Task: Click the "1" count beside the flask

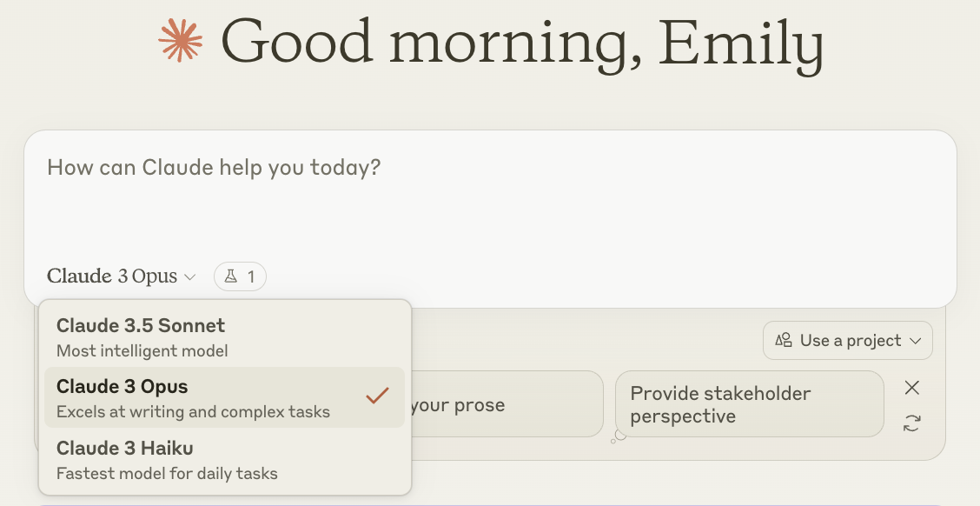Action: pos(251,276)
